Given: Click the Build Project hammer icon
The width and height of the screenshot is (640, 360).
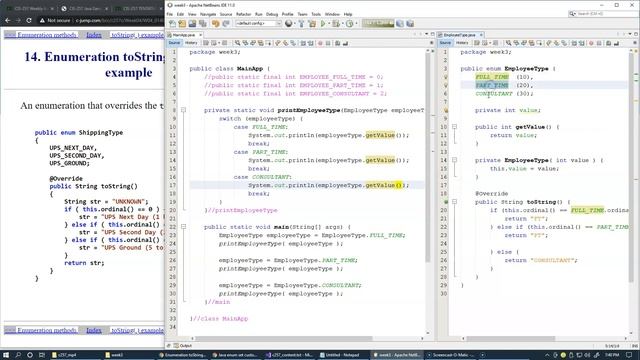Looking at the screenshot, I should click(x=301, y=24).
